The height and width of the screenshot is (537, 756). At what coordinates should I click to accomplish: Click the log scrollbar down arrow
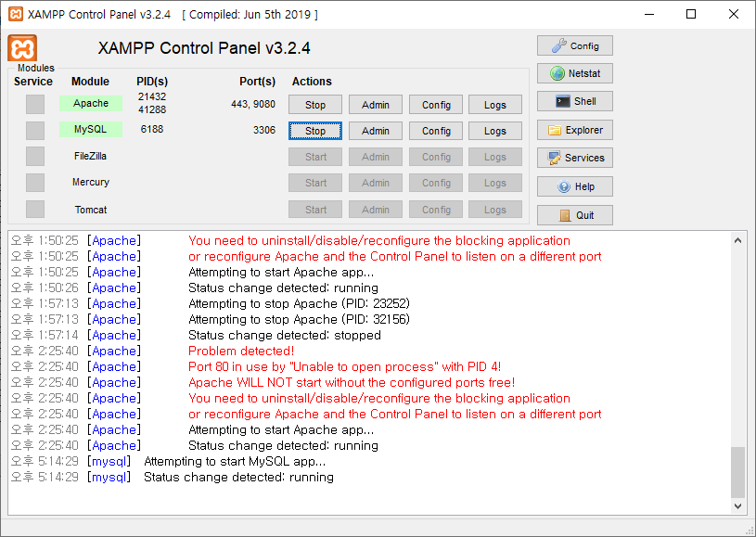(x=737, y=506)
